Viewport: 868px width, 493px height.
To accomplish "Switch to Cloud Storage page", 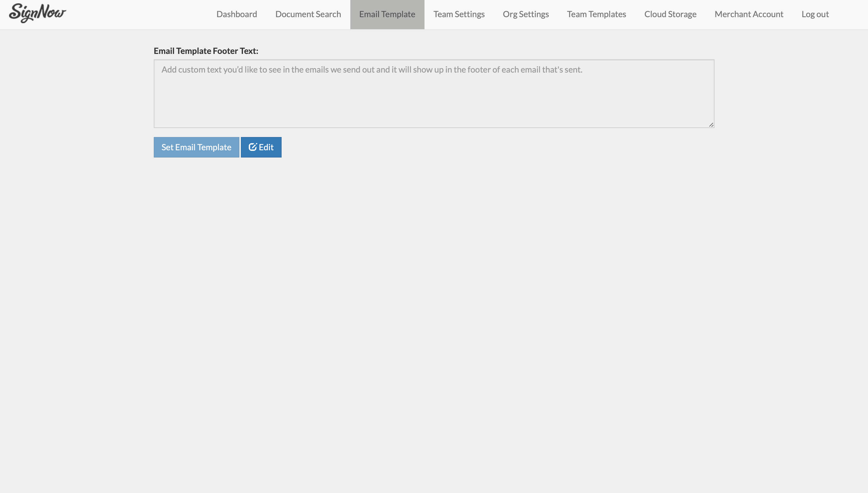I will [670, 14].
